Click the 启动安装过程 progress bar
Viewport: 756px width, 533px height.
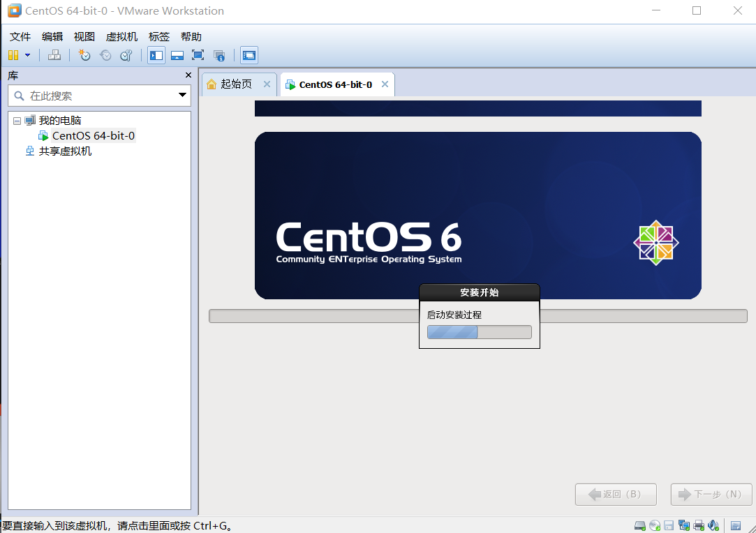pyautogui.click(x=480, y=332)
